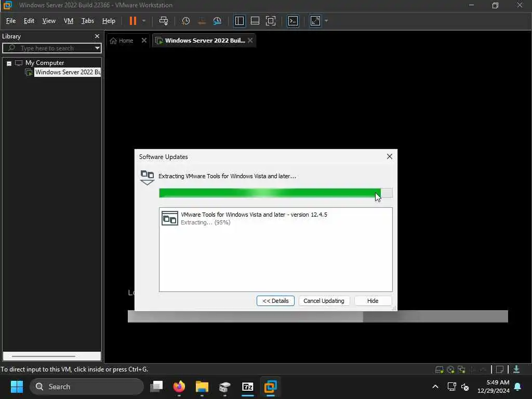532x399 pixels.
Task: Open the power options dropdown arrow beside pause
Action: (x=144, y=21)
